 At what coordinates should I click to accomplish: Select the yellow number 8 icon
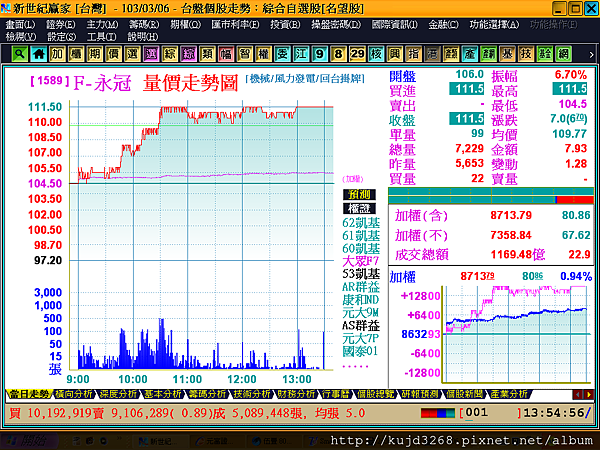coord(338,54)
